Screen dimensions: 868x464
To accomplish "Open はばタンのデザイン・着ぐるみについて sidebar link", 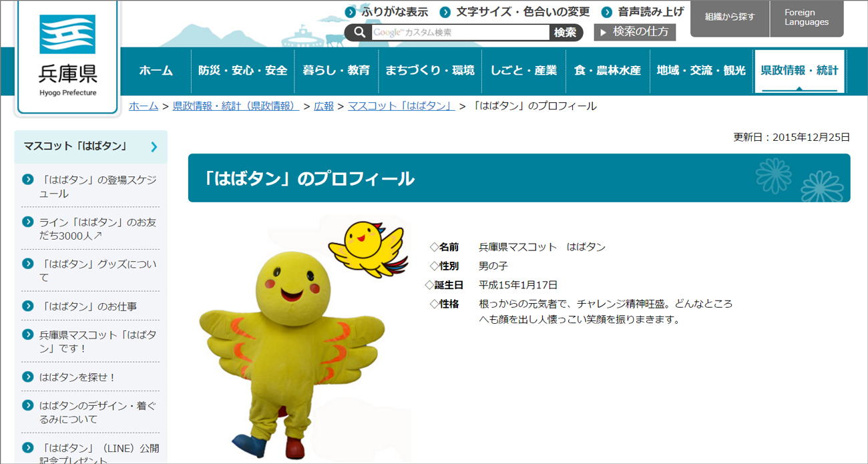I will click(x=98, y=413).
